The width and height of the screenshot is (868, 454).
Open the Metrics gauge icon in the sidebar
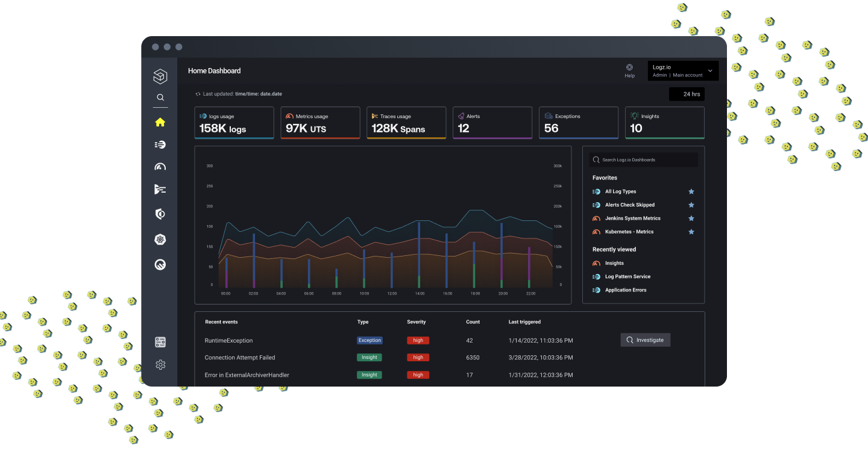(x=160, y=167)
